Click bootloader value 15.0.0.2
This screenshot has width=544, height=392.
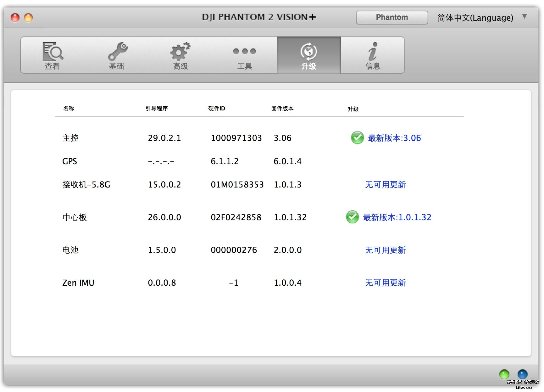[x=164, y=184]
